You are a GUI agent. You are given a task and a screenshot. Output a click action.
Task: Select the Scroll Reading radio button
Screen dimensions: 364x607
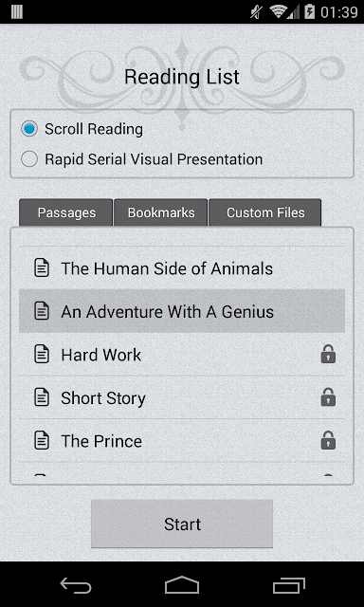pyautogui.click(x=29, y=129)
